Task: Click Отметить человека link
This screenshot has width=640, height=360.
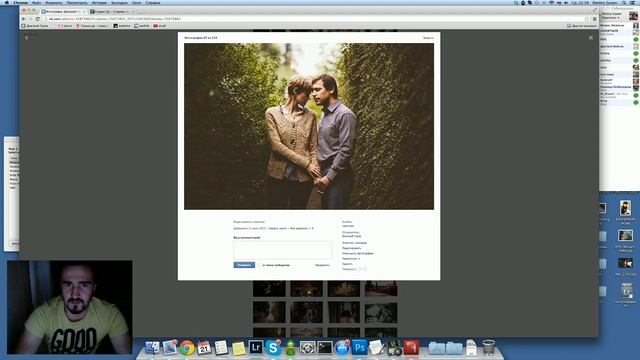Action: tap(354, 242)
